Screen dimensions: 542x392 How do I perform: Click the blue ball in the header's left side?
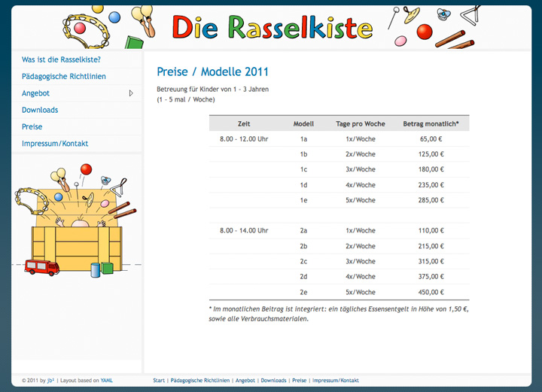[x=114, y=17]
